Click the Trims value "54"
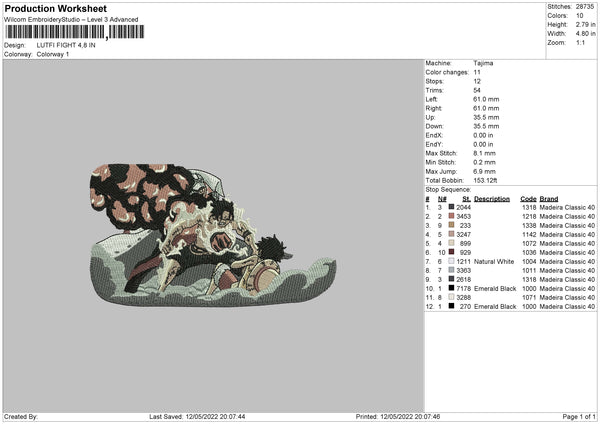Viewport: 600px width, 424px height. 477,90
